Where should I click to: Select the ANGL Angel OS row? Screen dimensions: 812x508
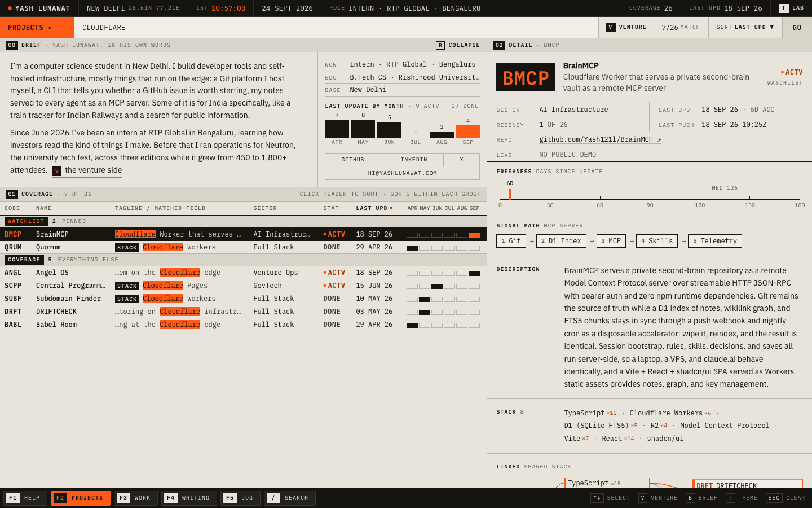[x=243, y=273]
